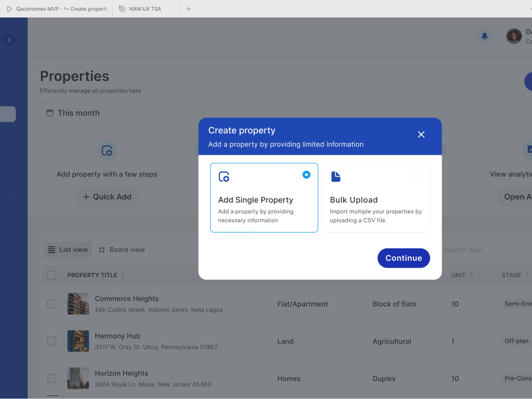Viewport: 532px width, 399px height.
Task: Click the Commerce Heights thumbnail
Action: click(x=78, y=304)
